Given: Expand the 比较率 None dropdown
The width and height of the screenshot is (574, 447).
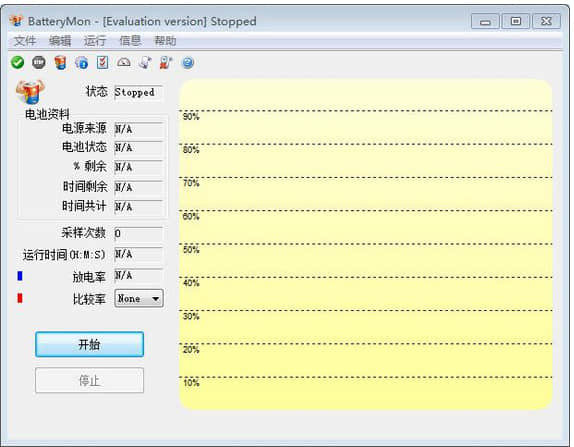Looking at the screenshot, I should (x=139, y=299).
